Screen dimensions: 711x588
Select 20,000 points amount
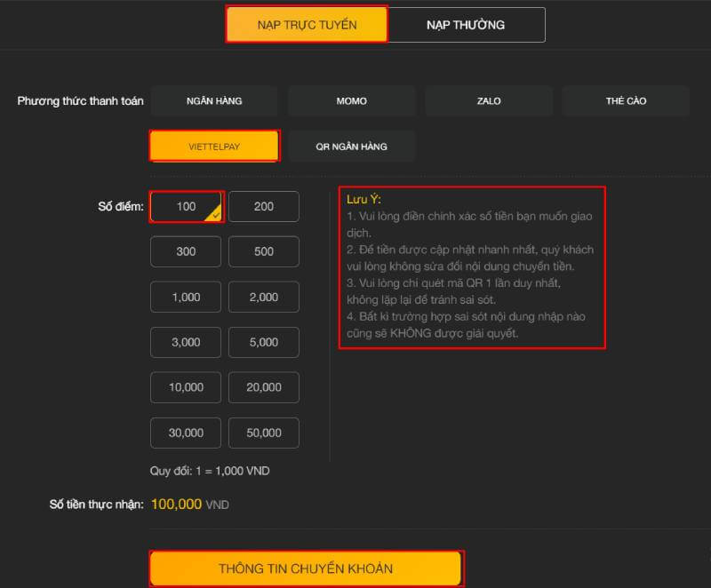coord(264,388)
